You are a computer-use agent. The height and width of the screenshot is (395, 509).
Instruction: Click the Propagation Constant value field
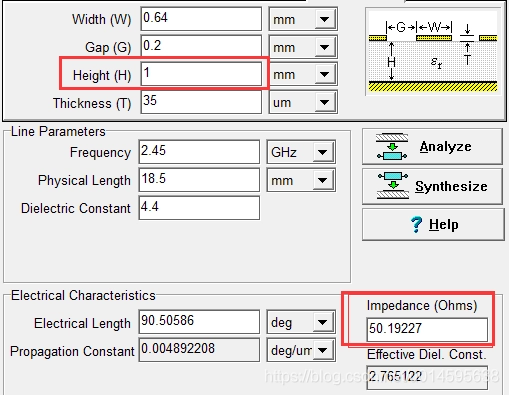[x=199, y=350]
